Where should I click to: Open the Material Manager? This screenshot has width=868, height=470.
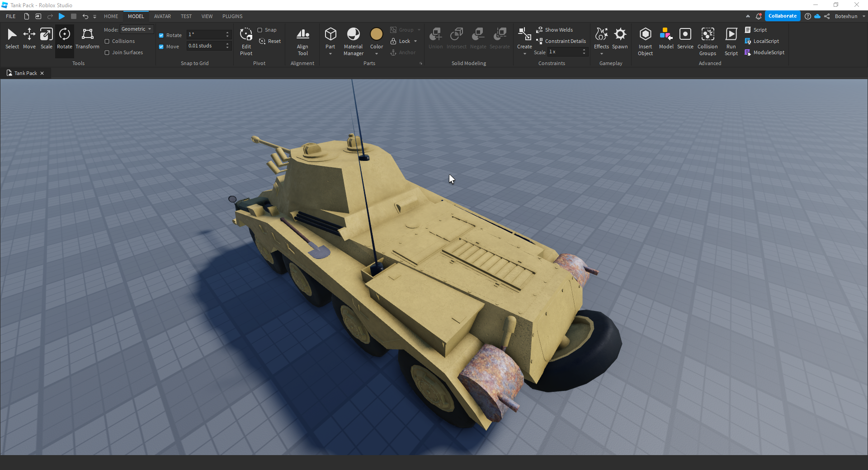point(353,40)
